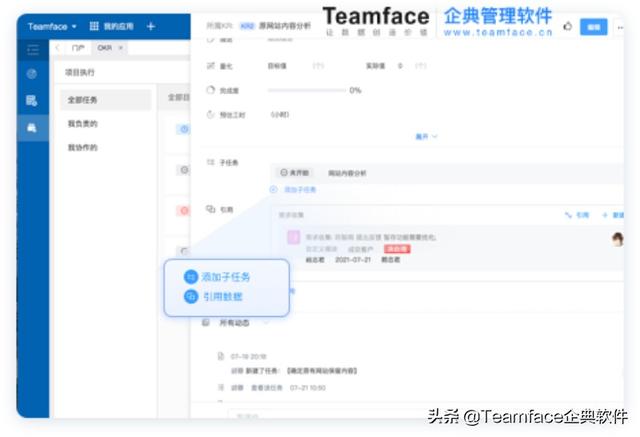Open the 所有动态 filter dropdown

268,322
